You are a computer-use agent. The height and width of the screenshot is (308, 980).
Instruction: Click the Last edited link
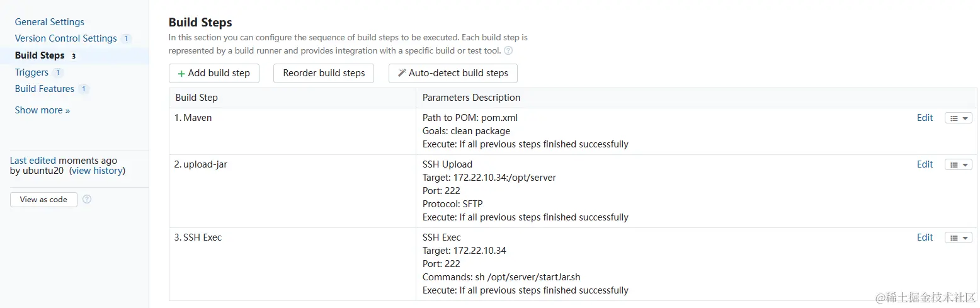coord(33,161)
